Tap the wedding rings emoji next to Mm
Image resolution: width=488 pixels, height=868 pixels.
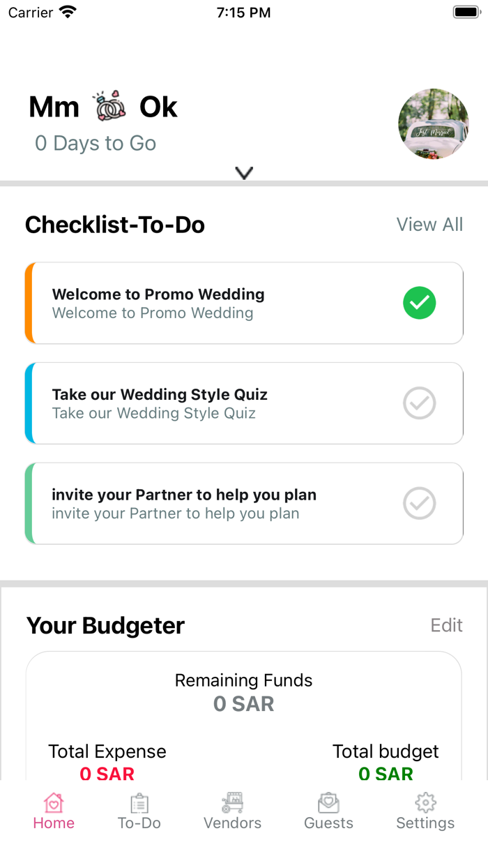110,106
